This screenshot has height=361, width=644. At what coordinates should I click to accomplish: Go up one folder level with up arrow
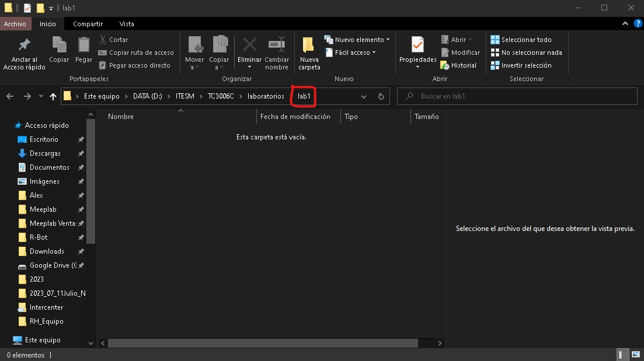tap(53, 96)
